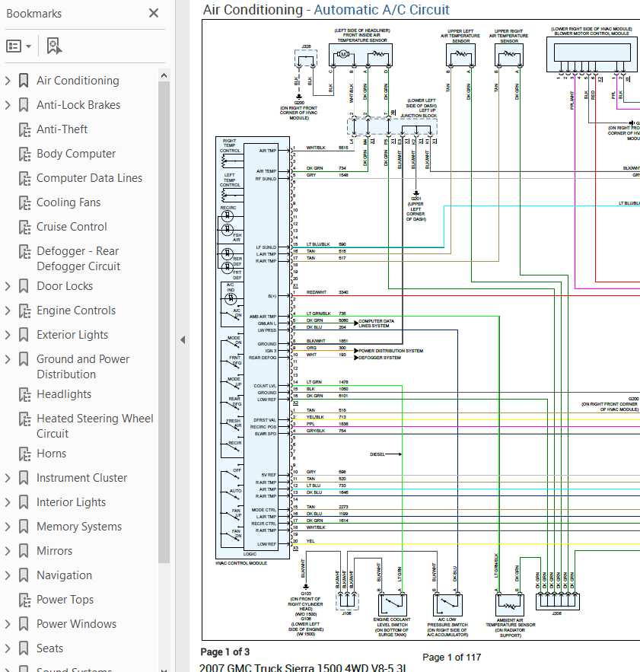Select Ground and Power Distribution bookmark text
This screenshot has height=672, width=640.
click(x=83, y=366)
